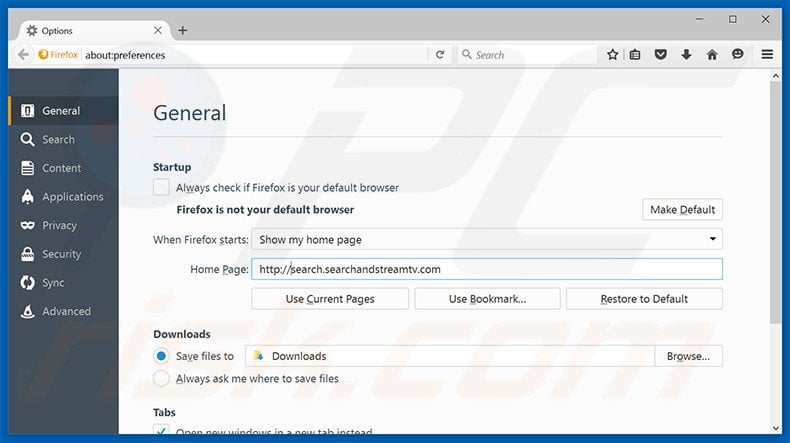790x443 pixels.
Task: Click the Firefox identity icon in address bar
Action: tap(58, 54)
